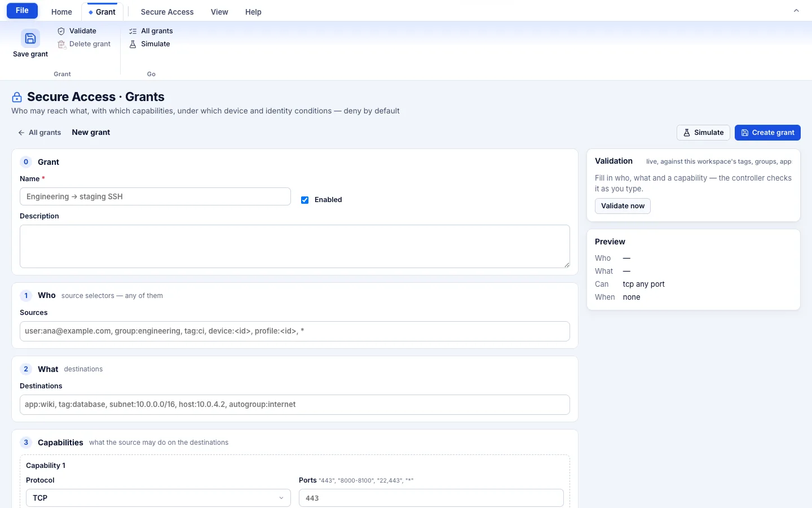
Task: Launch Simulate from the ribbon Go group
Action: coord(150,44)
